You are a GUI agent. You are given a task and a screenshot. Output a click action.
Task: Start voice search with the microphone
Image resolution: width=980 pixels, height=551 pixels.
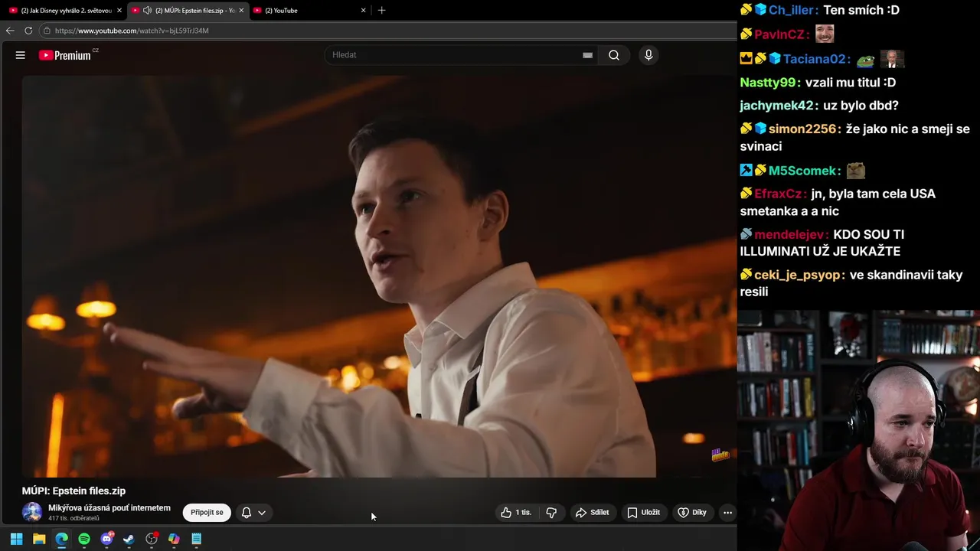tap(648, 55)
